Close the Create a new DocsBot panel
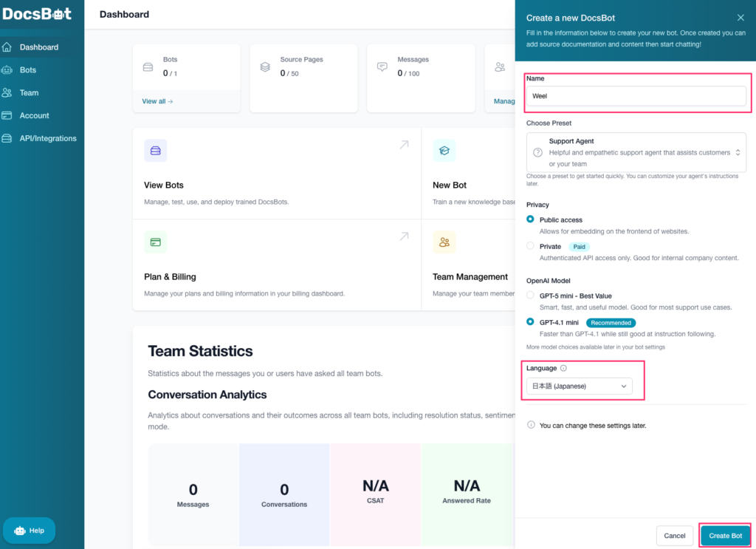Viewport: 756px width, 549px height. [x=740, y=18]
